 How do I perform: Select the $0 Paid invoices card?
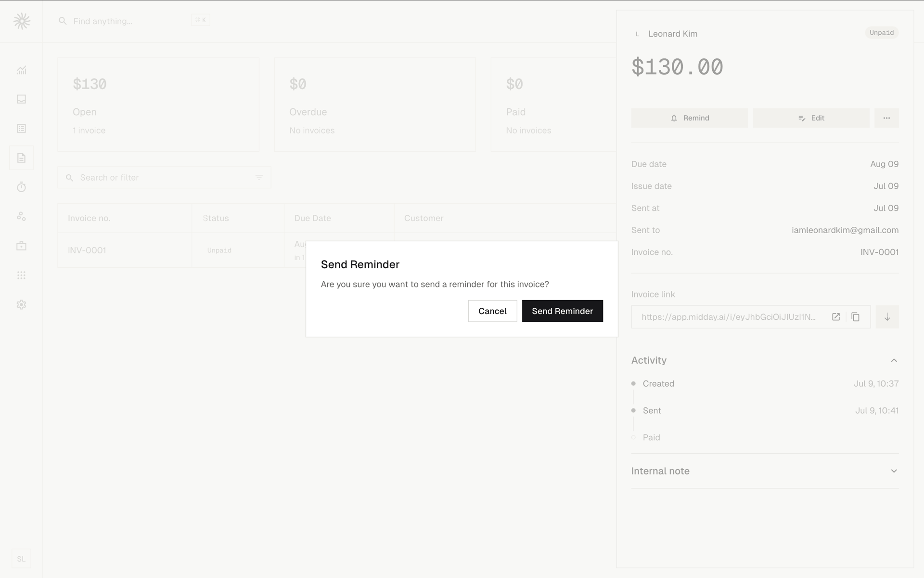pos(553,105)
